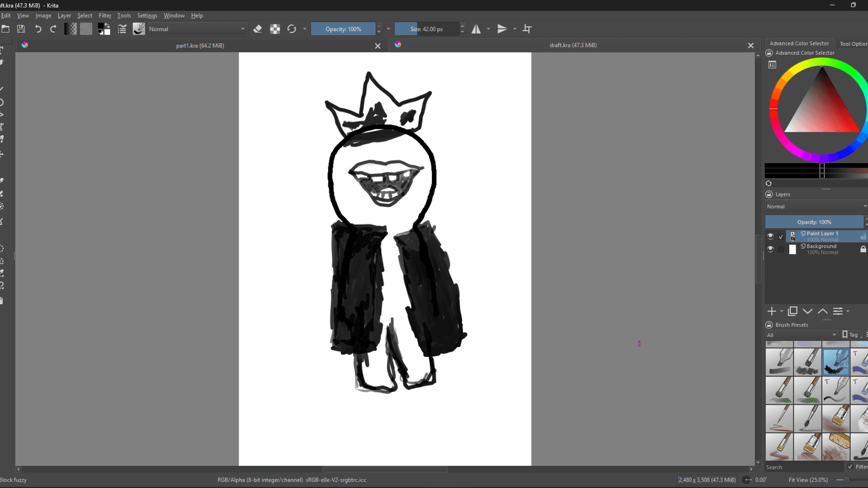Open the brush tag filter dropdown All

tap(802, 335)
